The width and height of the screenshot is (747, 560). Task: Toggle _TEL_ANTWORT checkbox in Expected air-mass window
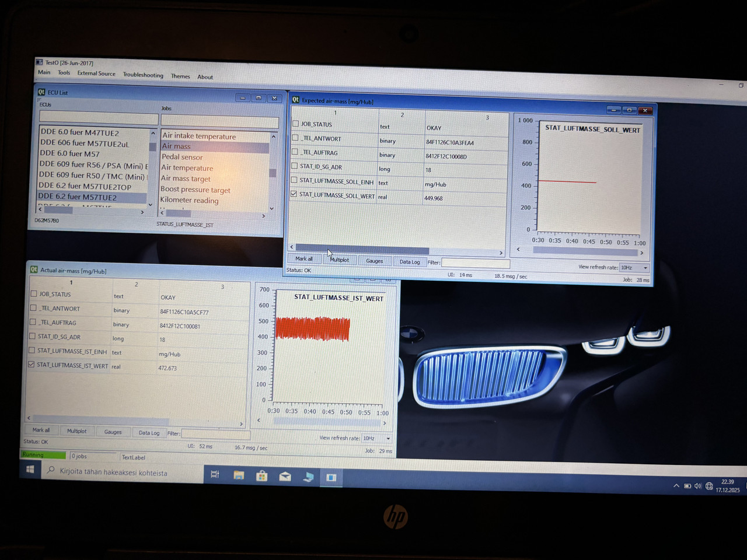tap(295, 138)
